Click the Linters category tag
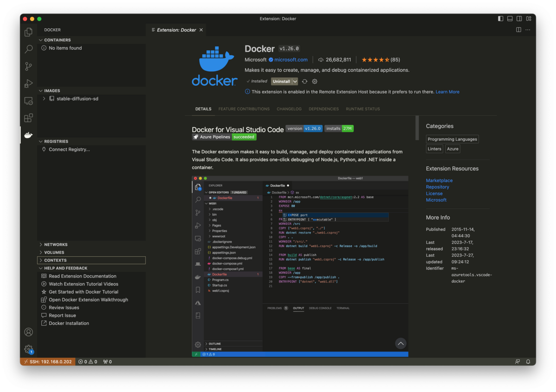The width and height of the screenshot is (556, 392). 435,149
